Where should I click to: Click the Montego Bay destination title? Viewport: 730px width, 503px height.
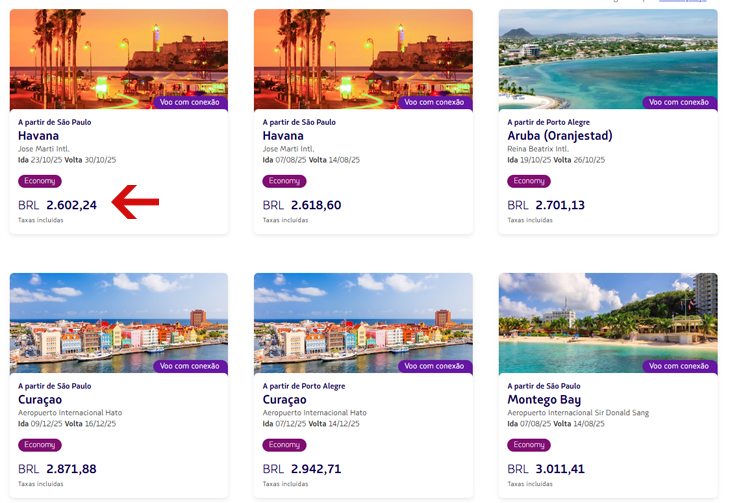click(544, 400)
